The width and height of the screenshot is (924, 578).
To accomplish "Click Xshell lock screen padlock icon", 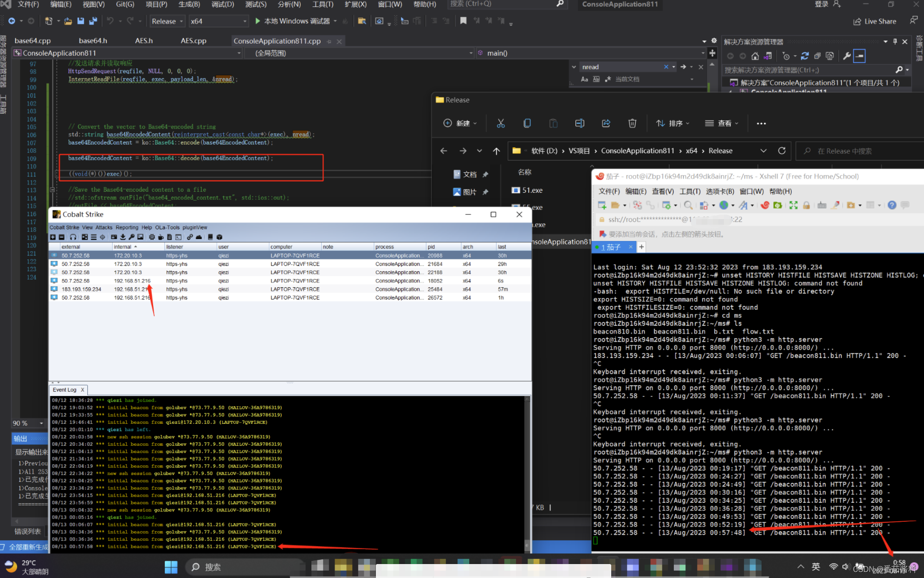I will coord(807,205).
